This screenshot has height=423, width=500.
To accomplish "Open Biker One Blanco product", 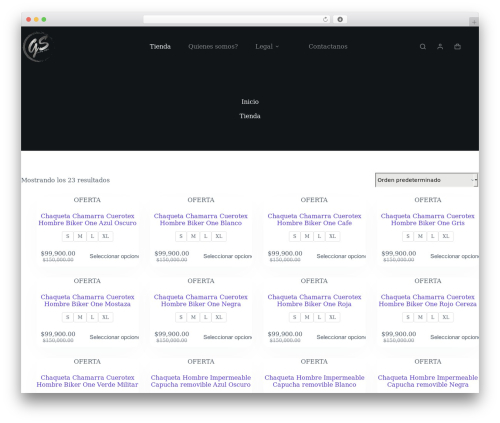I will [x=201, y=219].
